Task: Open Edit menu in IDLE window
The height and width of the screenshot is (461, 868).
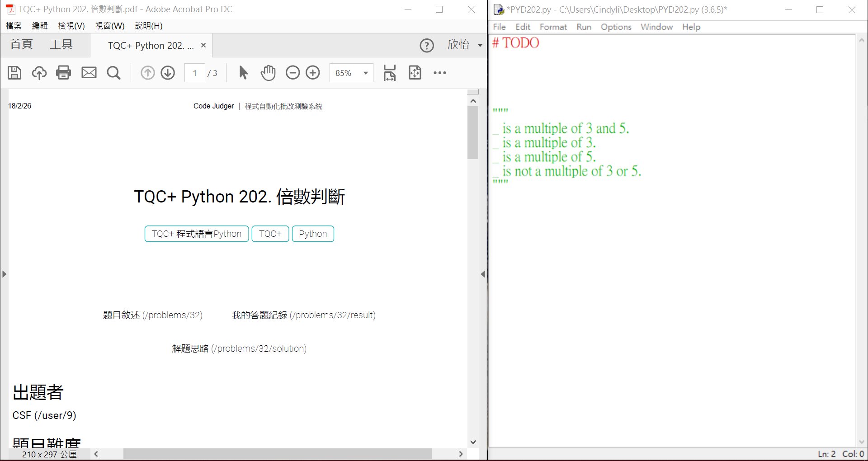Action: 523,27
